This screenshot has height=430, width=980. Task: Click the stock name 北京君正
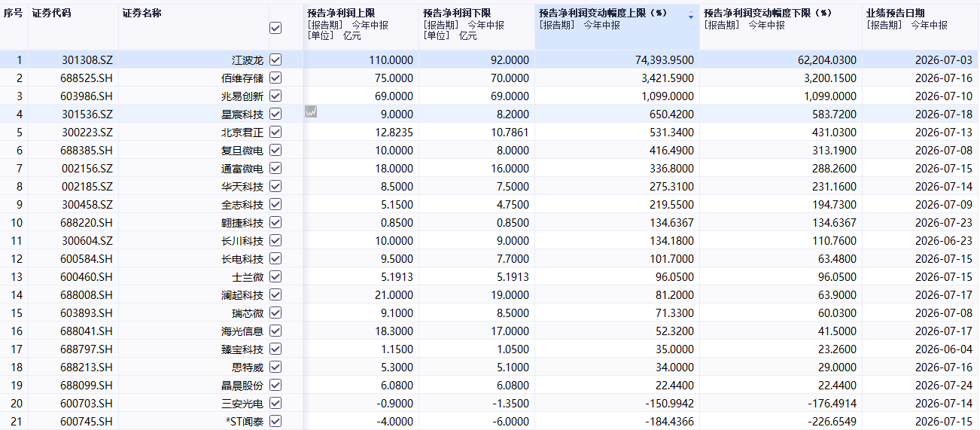click(242, 132)
